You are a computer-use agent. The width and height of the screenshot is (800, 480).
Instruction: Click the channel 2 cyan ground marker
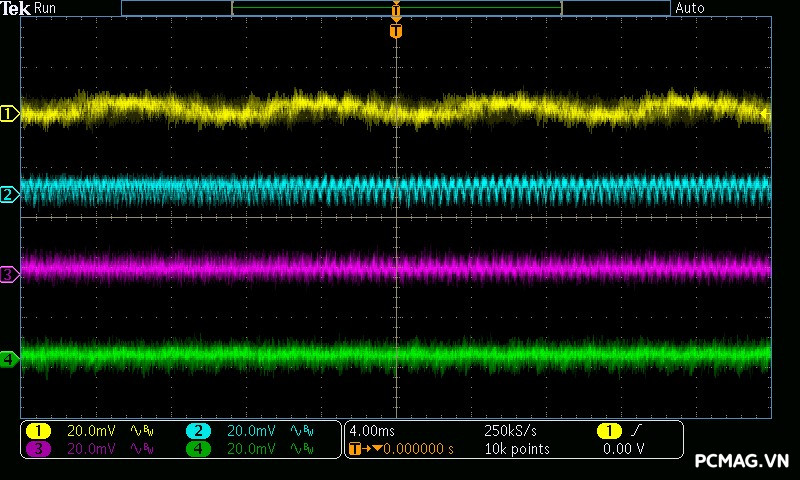pos(10,194)
